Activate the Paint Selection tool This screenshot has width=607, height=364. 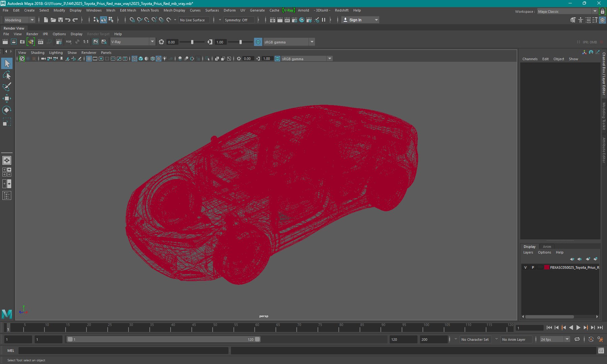[x=7, y=87]
